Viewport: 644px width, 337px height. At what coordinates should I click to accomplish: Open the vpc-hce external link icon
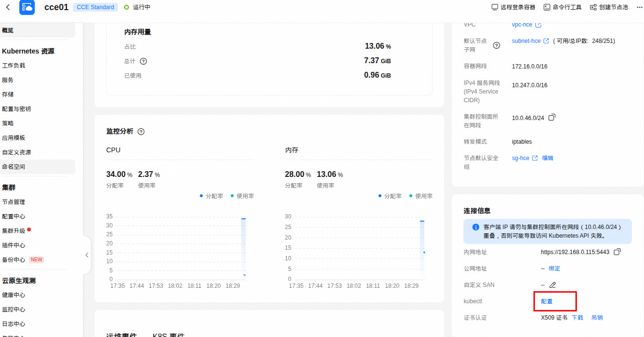(x=538, y=25)
